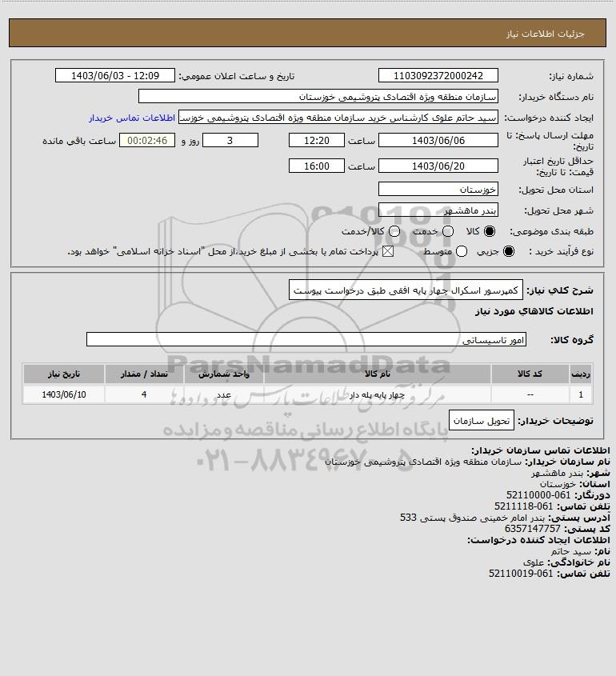Click the delivery province field خوزستان
The image size is (616, 676).
[438, 190]
